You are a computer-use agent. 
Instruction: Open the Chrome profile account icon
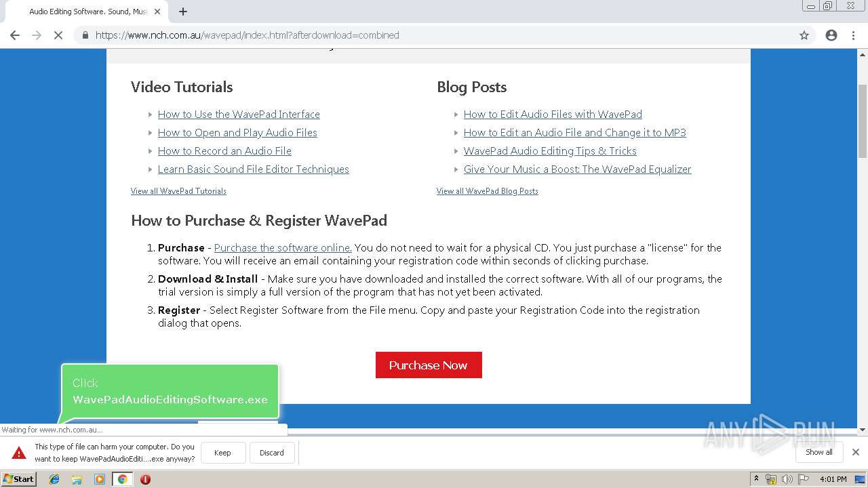click(831, 35)
